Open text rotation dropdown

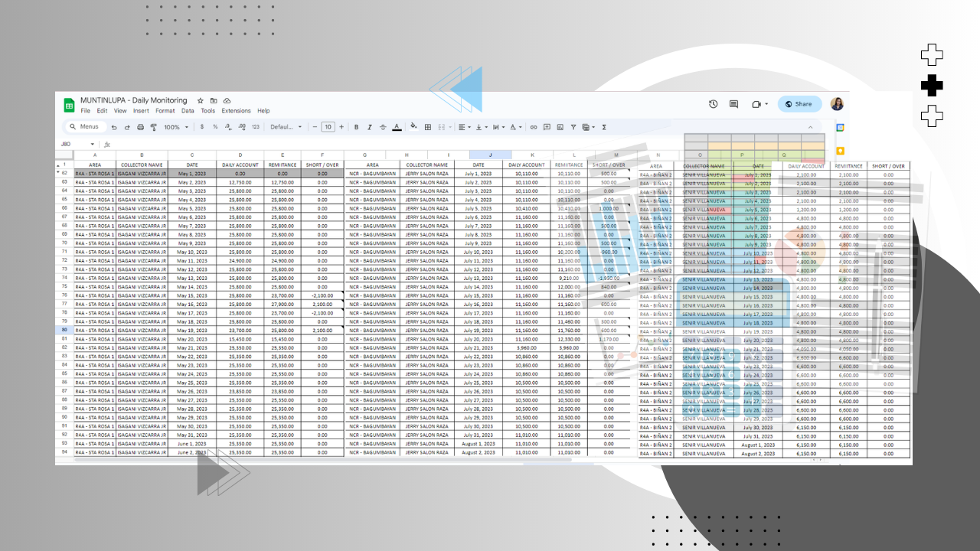tap(516, 127)
